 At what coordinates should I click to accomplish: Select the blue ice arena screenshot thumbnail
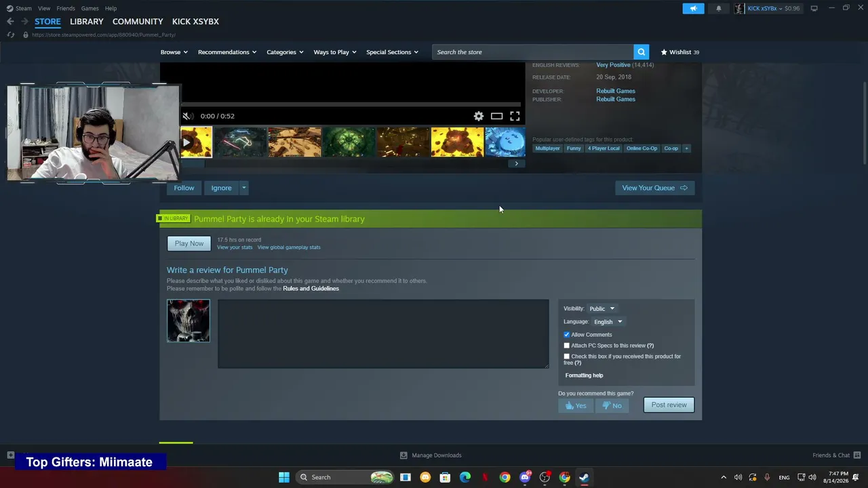[x=505, y=142]
